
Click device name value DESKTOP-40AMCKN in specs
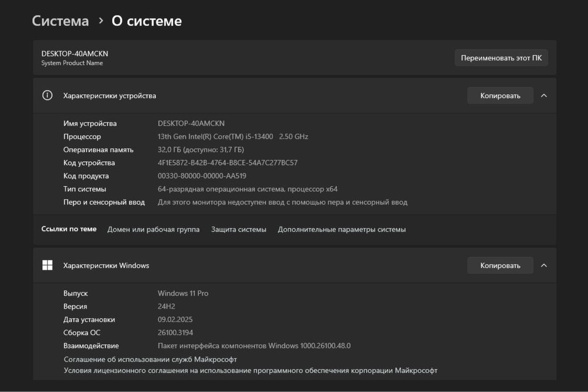coord(191,123)
